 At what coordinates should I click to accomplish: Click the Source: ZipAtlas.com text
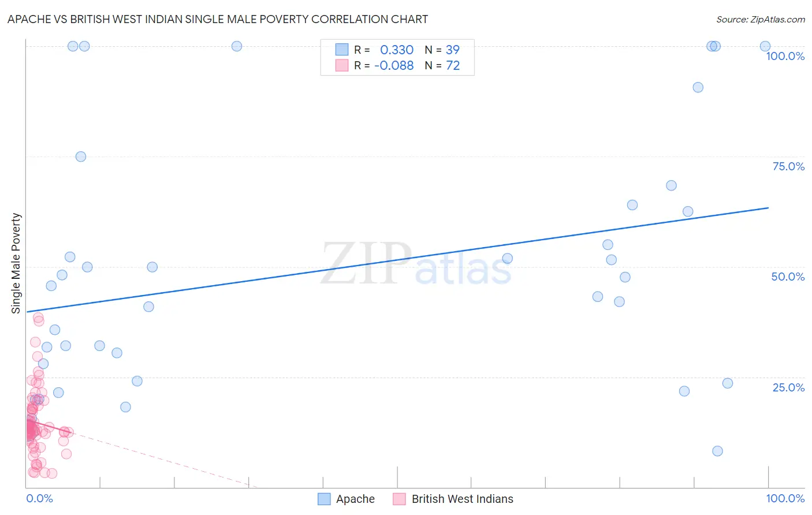(x=761, y=19)
